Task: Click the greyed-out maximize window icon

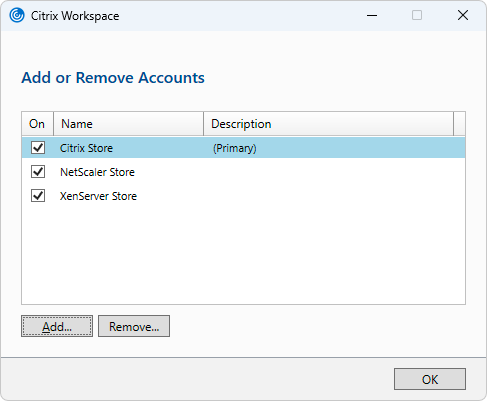Action: [x=417, y=15]
